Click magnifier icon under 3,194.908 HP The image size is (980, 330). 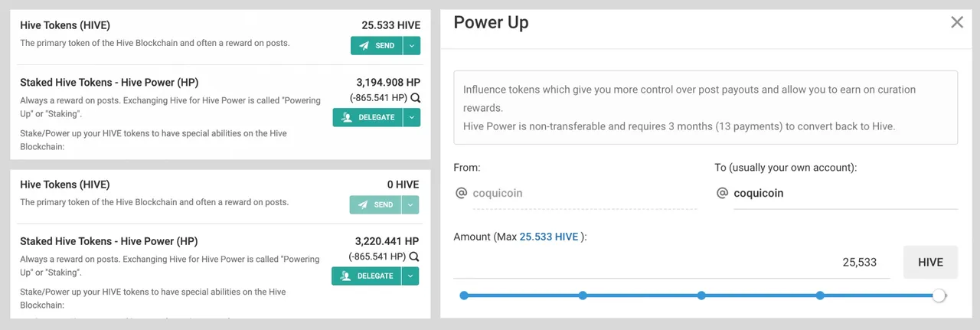pos(415,98)
